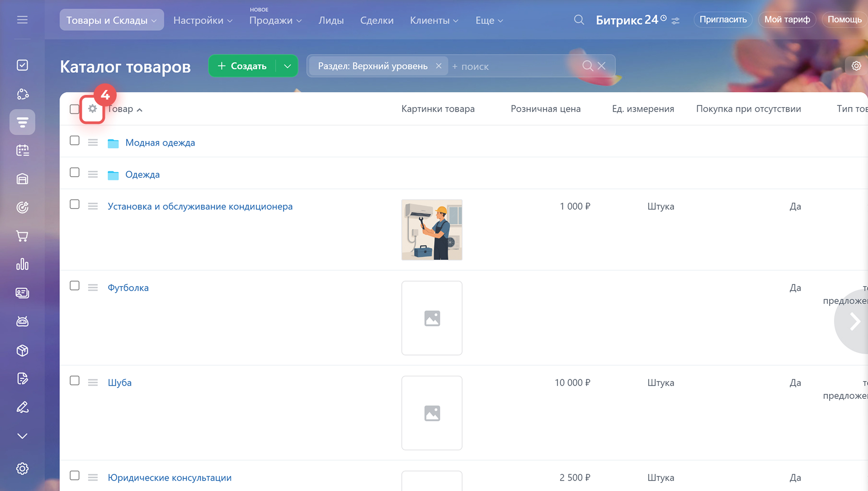Click the search magnifier in top bar
Viewport: 868px width, 491px height.
(579, 20)
